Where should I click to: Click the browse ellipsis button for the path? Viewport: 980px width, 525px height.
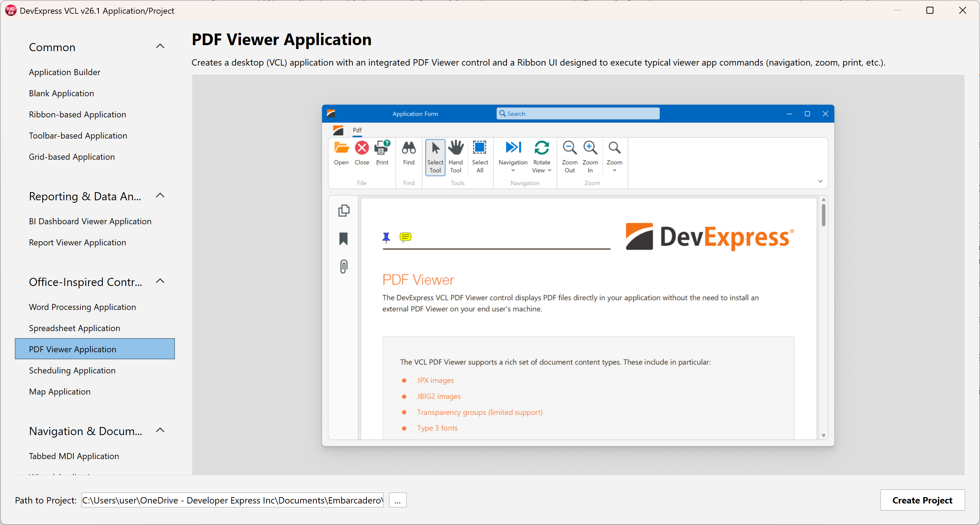[x=398, y=500]
